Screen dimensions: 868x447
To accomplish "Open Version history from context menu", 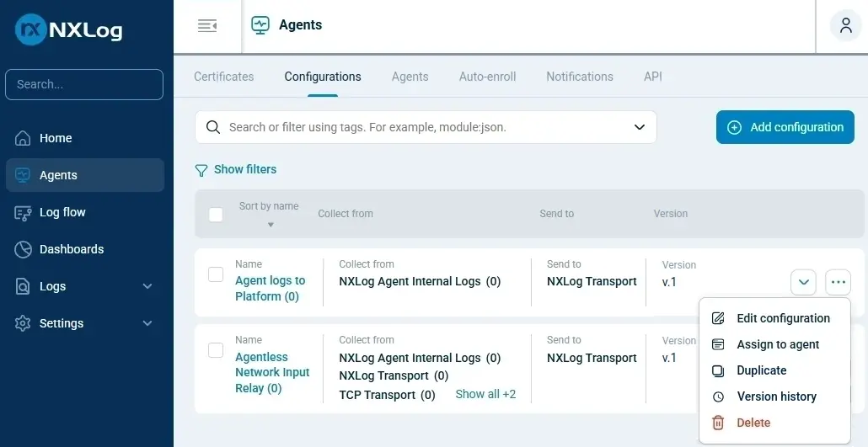I will pyautogui.click(x=775, y=396).
